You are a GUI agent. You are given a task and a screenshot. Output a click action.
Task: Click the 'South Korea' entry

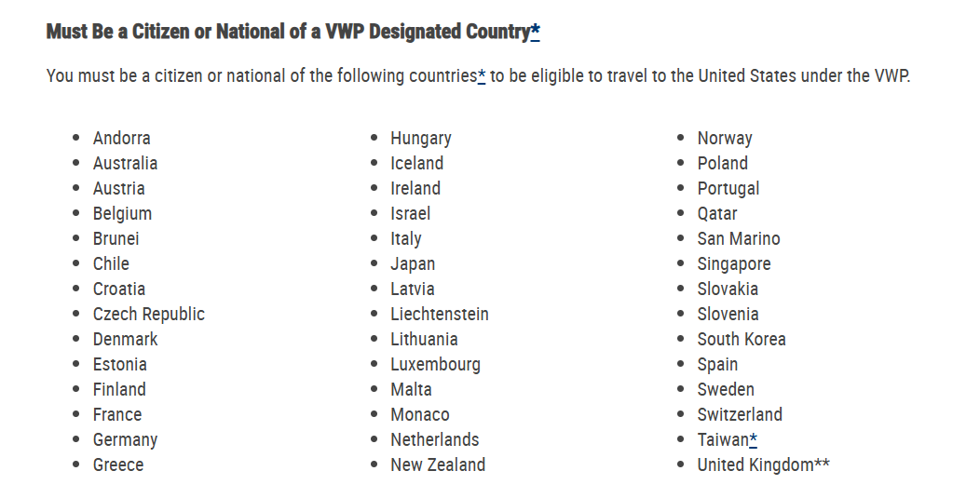[x=742, y=339]
